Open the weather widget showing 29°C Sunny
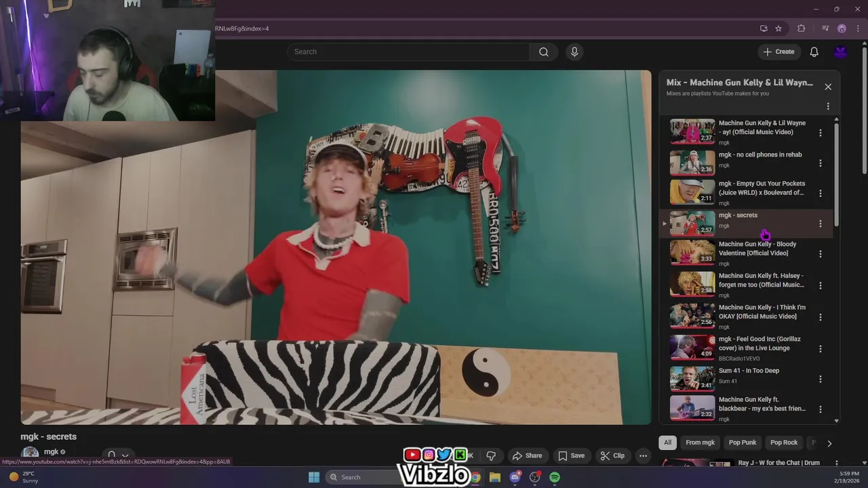Image resolution: width=868 pixels, height=488 pixels. tap(24, 477)
